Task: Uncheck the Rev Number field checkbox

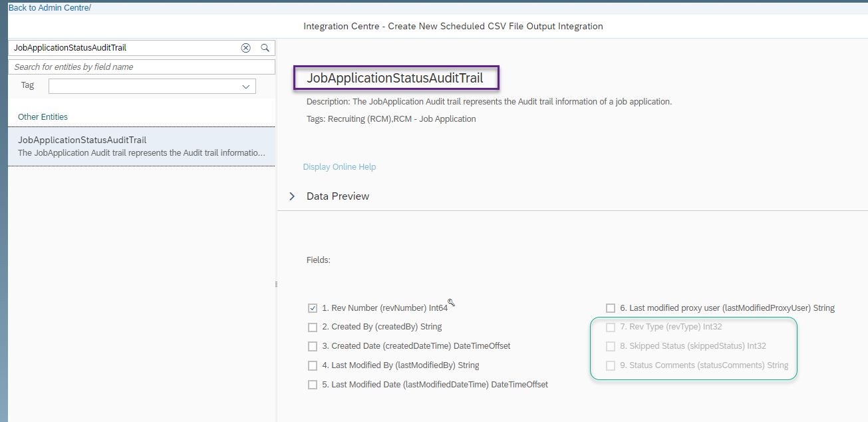Action: 313,308
